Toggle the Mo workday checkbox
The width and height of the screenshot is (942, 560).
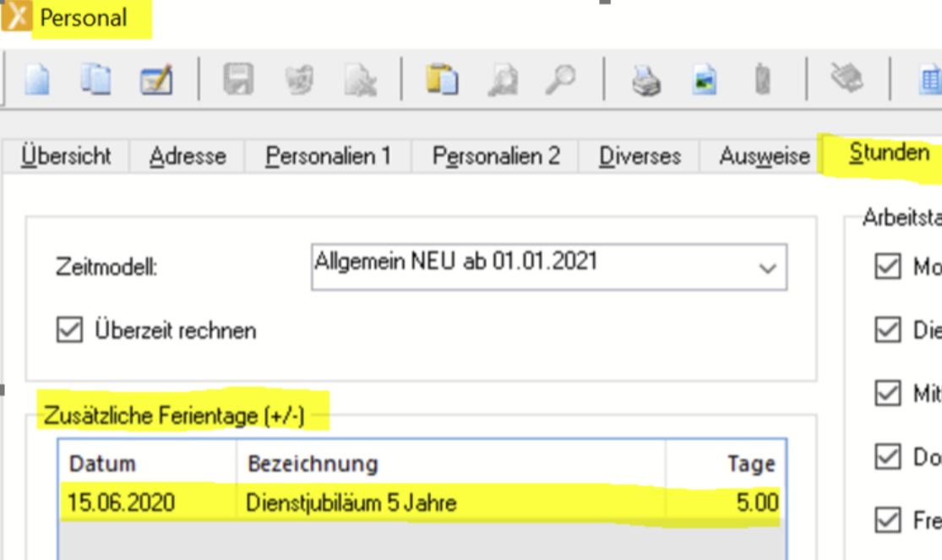coord(887,267)
